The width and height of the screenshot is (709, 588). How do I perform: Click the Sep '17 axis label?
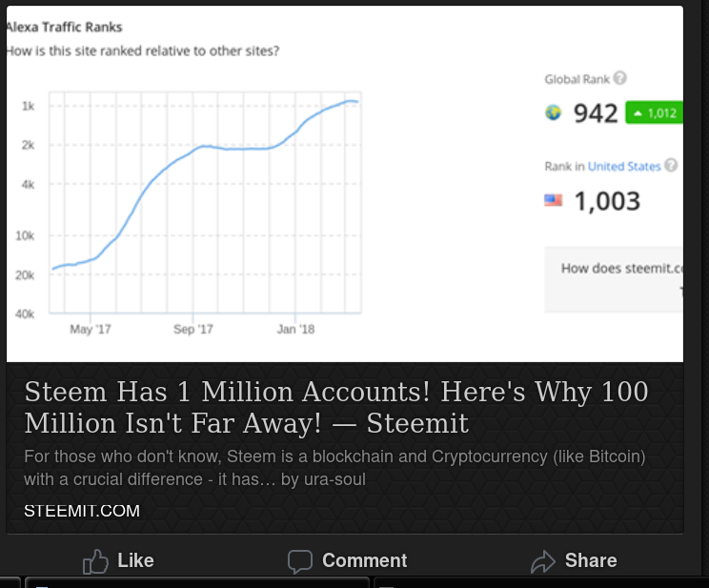tap(193, 330)
